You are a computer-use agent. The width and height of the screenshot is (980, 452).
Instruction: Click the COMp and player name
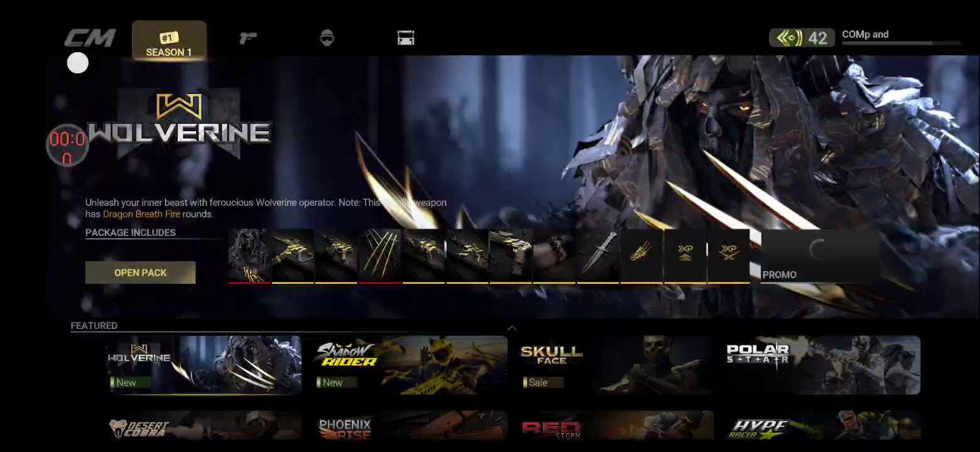(x=865, y=35)
